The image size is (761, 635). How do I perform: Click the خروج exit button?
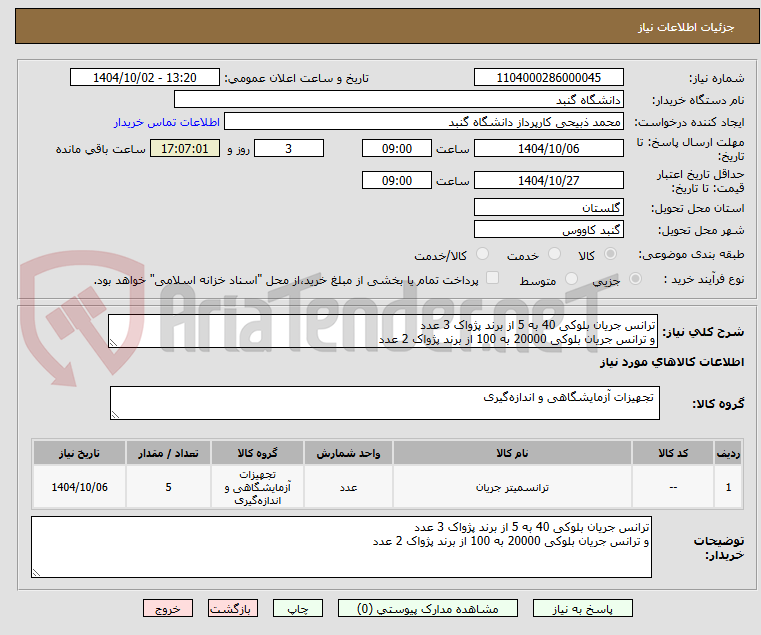167,608
